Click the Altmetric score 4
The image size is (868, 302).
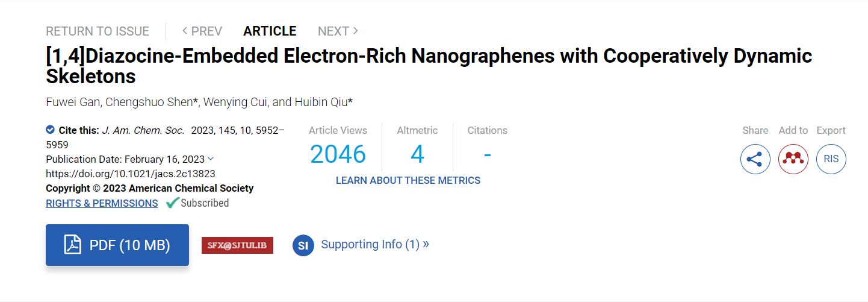[x=417, y=154]
